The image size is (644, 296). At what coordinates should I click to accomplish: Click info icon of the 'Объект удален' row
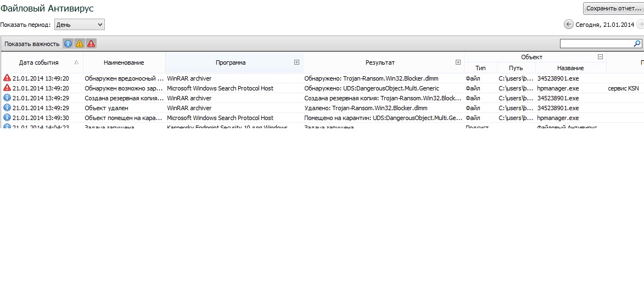point(7,108)
